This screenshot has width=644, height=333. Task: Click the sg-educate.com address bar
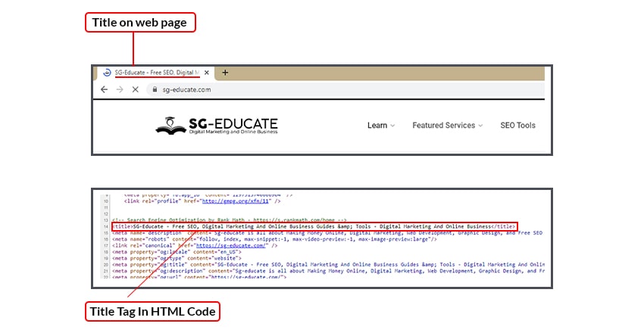tap(345, 89)
